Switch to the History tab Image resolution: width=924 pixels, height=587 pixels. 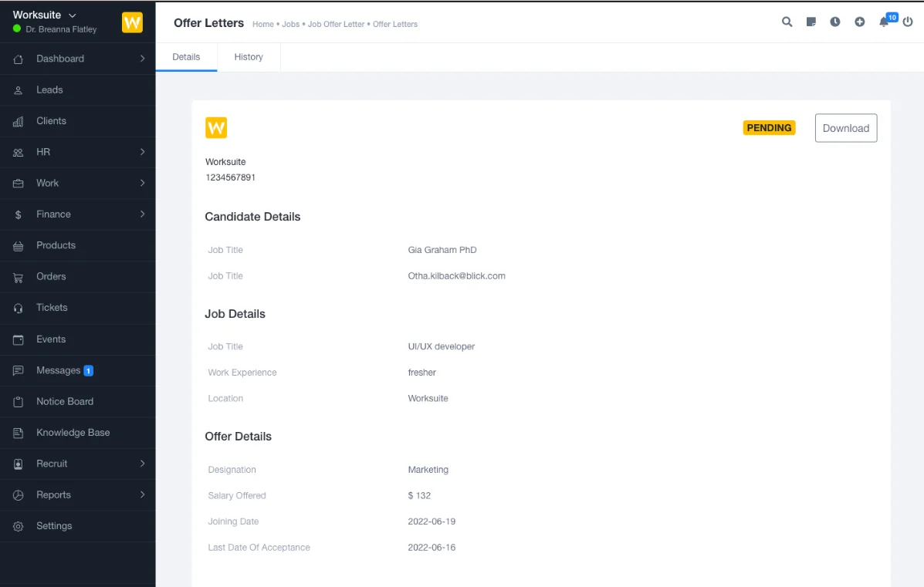click(249, 57)
